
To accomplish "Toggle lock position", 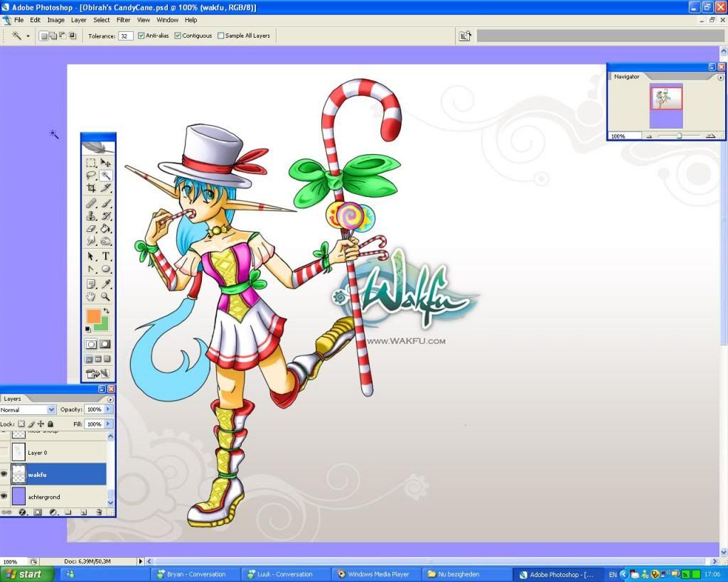I will (x=41, y=424).
